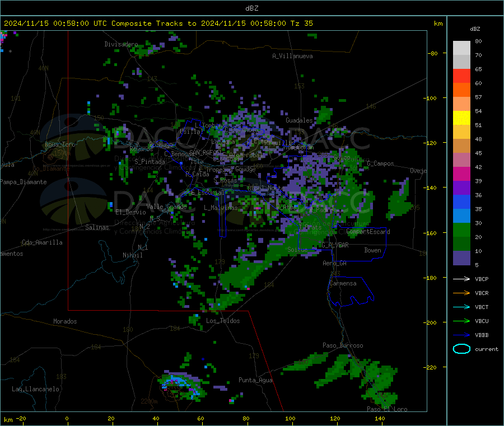Click the Los_Toldos map label
504x426 pixels.
click(223, 321)
